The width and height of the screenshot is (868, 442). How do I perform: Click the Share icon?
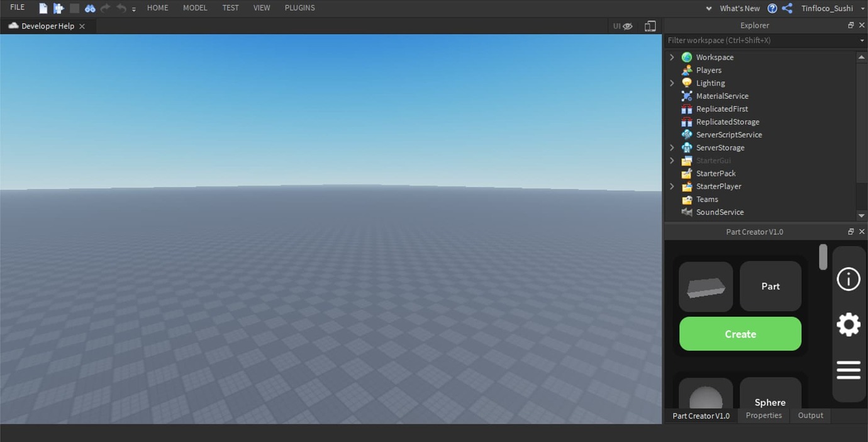pyautogui.click(x=787, y=8)
